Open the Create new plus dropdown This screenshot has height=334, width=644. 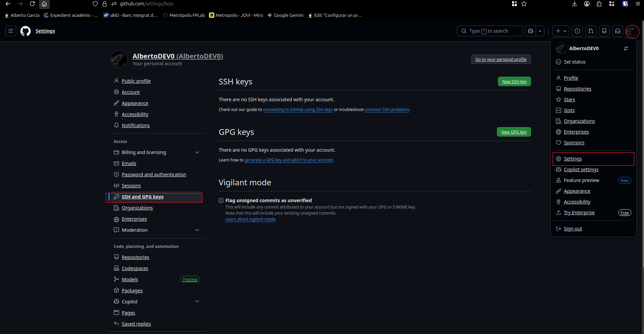pyautogui.click(x=561, y=31)
